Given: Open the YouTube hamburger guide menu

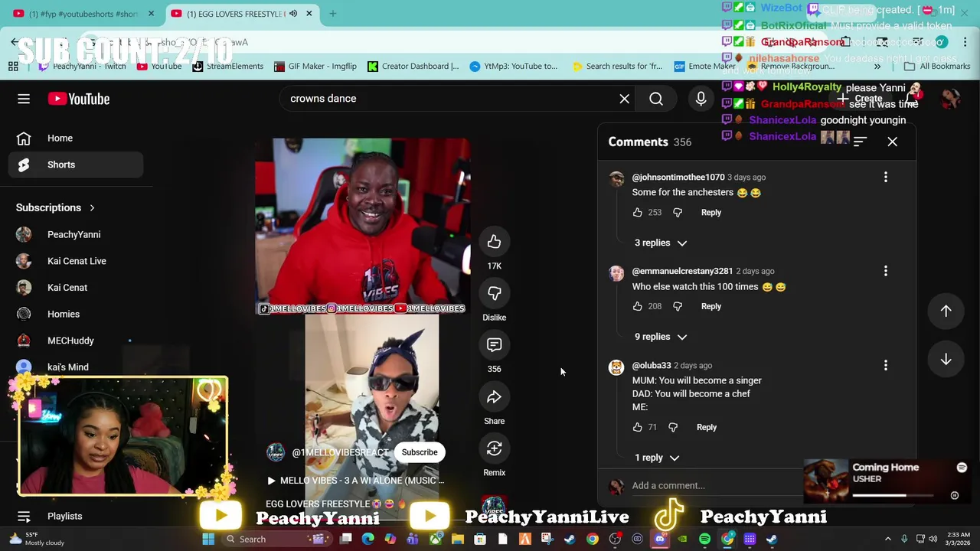Looking at the screenshot, I should pos(24,99).
